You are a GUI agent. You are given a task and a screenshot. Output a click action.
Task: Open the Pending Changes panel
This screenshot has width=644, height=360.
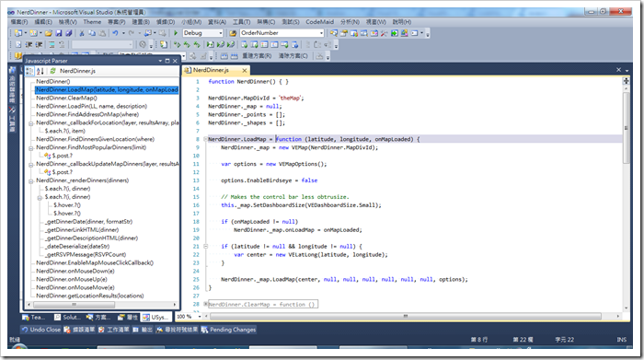point(228,330)
